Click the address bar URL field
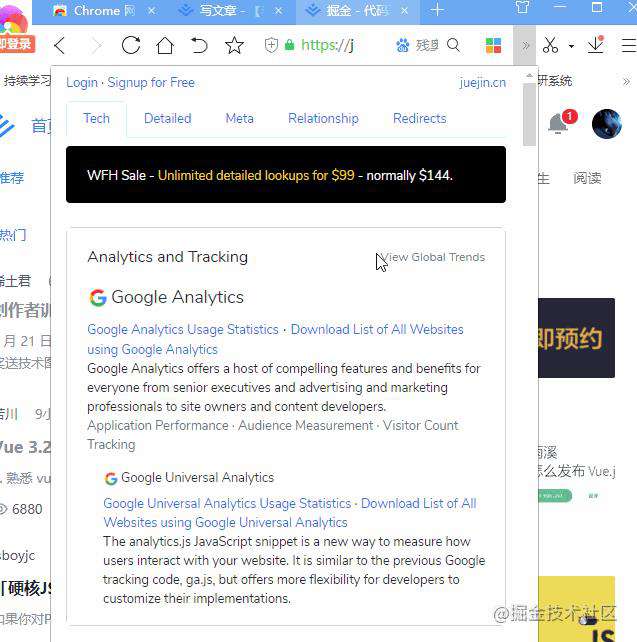This screenshot has height=642, width=637. (x=328, y=45)
